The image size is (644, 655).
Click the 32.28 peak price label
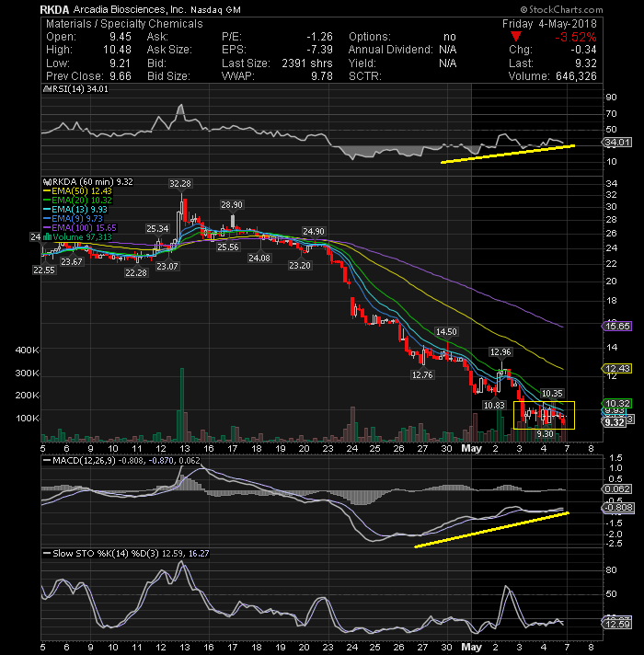[180, 183]
